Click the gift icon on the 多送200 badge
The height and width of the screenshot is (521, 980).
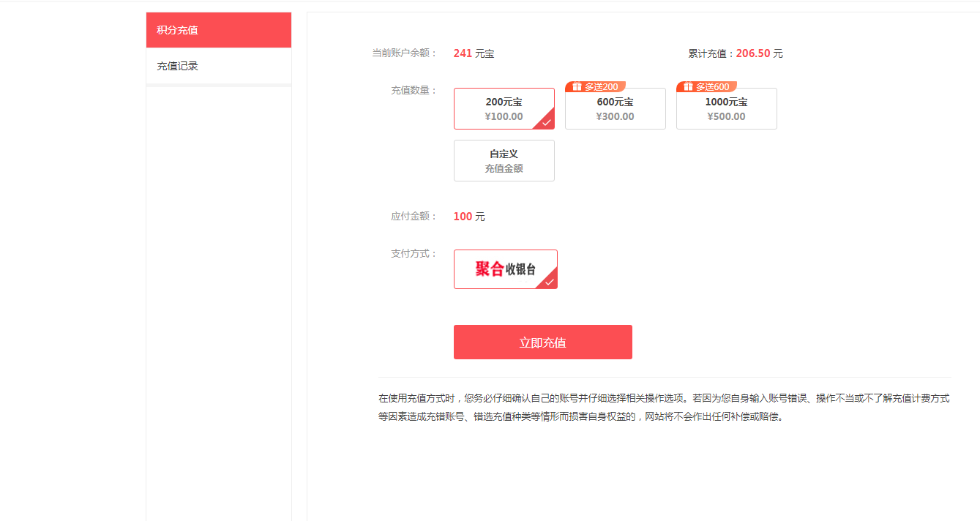click(577, 86)
